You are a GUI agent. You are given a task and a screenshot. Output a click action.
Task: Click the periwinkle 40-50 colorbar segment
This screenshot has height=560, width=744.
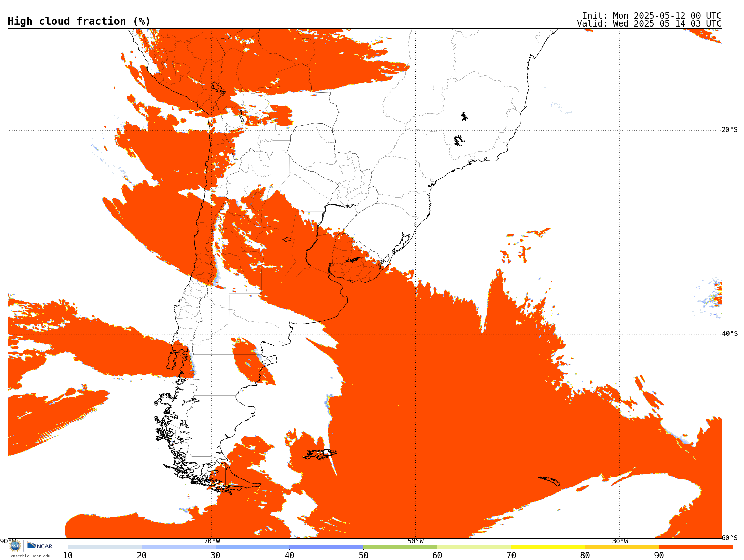pyautogui.click(x=326, y=547)
